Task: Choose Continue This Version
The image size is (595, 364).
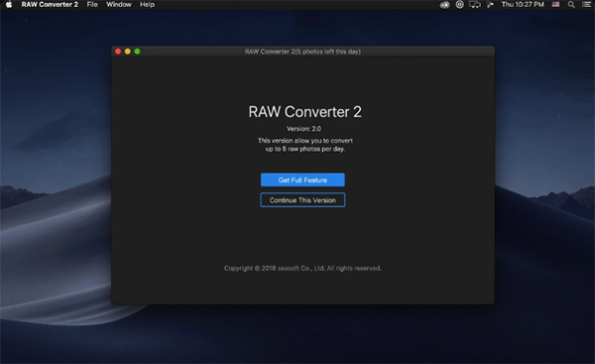Action: tap(302, 200)
